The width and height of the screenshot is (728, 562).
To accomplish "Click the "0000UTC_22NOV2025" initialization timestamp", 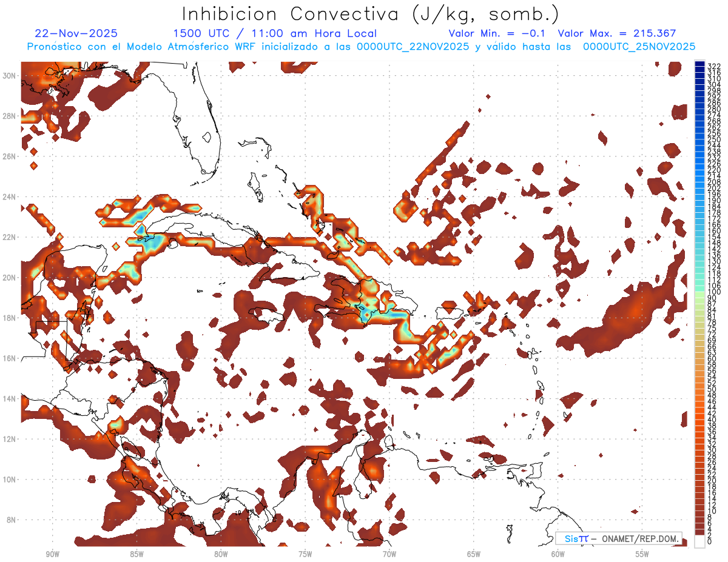I will pos(413,47).
